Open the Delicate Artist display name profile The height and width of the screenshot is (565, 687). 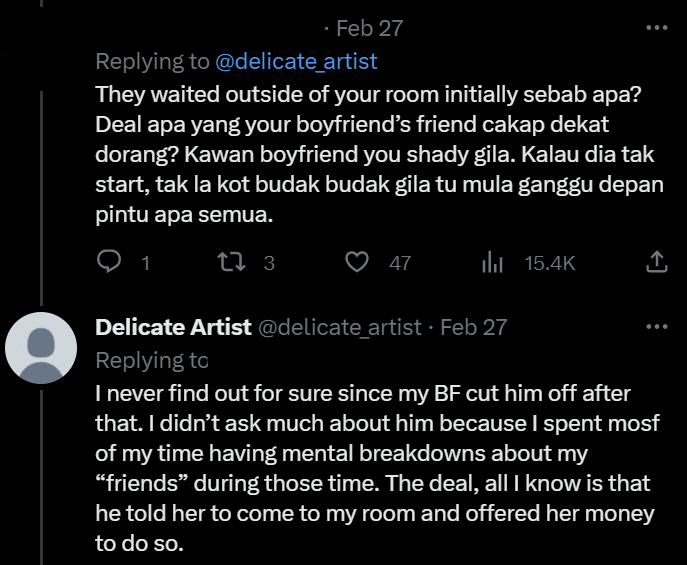click(x=174, y=328)
